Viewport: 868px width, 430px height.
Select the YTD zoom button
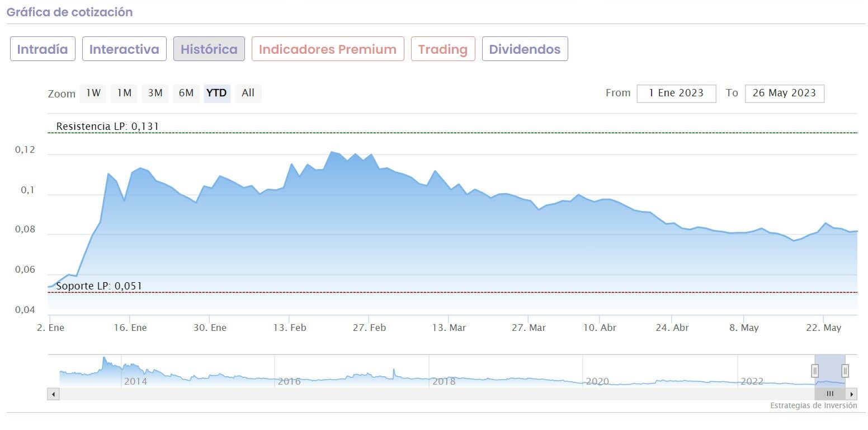coord(216,93)
